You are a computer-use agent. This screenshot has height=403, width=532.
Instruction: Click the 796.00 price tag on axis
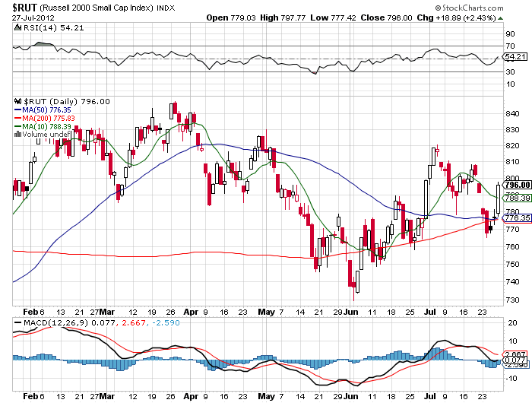[x=517, y=185]
